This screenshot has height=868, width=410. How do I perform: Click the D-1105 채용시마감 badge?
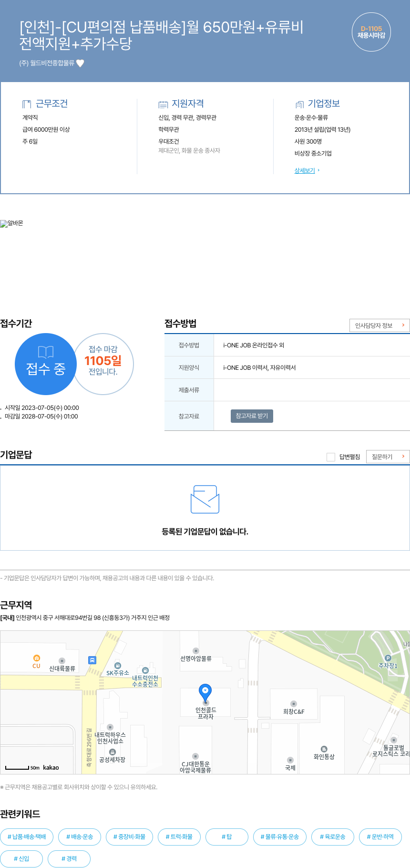[371, 32]
